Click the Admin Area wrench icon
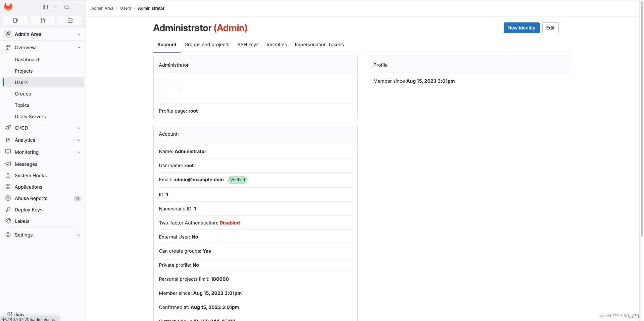644x321 pixels. point(8,34)
